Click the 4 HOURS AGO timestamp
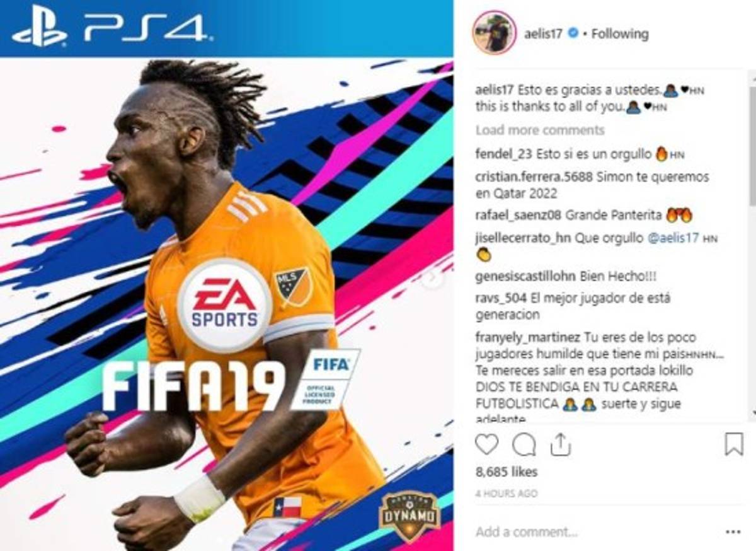The height and width of the screenshot is (551, 756). [x=507, y=493]
